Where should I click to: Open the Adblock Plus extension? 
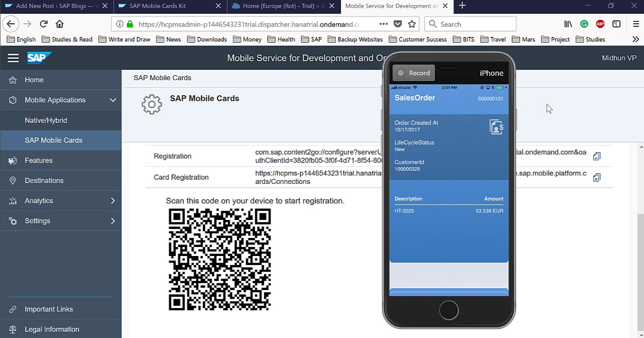pos(600,24)
